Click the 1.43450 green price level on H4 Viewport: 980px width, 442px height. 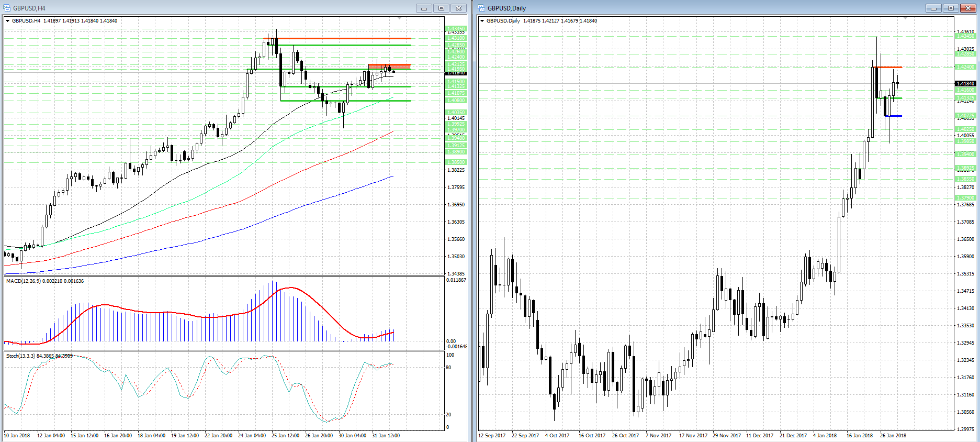[x=456, y=29]
